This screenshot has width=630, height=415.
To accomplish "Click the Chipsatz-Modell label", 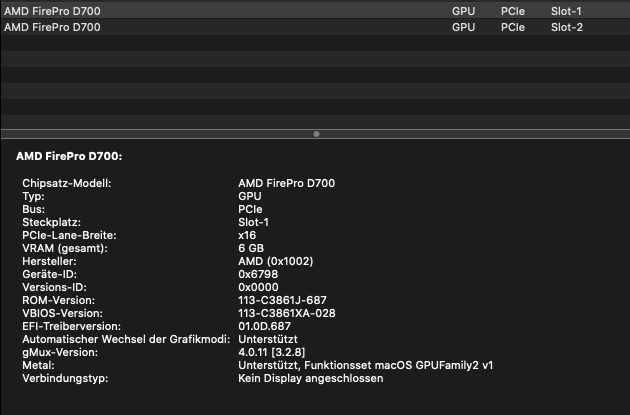I will [67, 183].
